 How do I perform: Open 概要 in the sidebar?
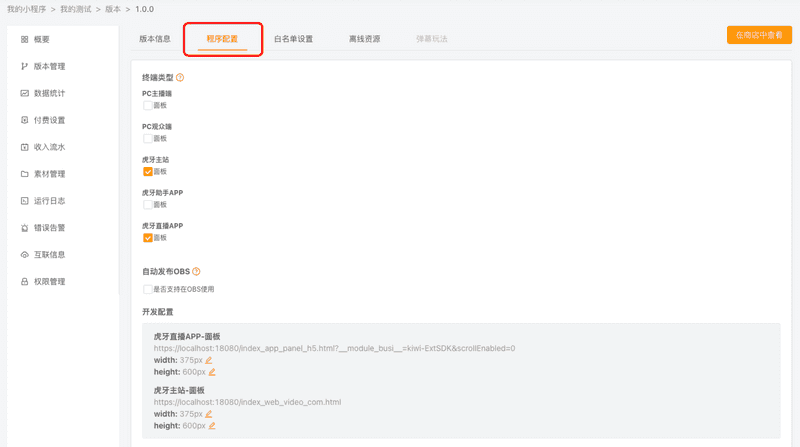[x=42, y=39]
